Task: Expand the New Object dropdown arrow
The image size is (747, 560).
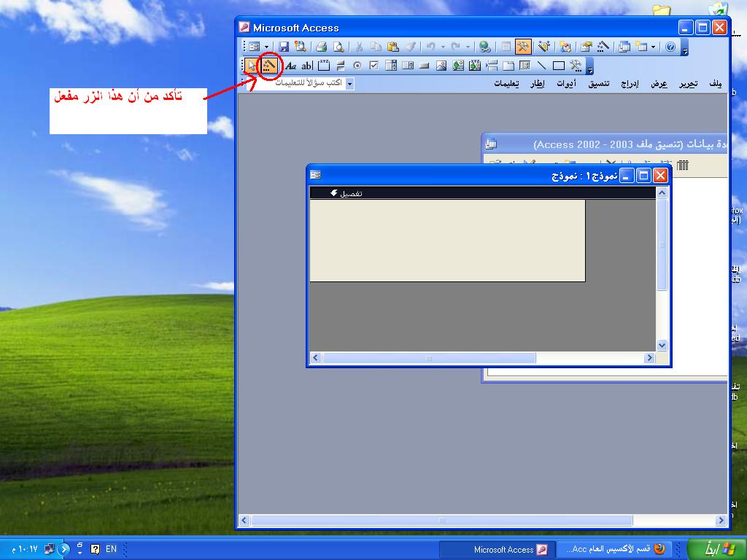Action: point(653,47)
